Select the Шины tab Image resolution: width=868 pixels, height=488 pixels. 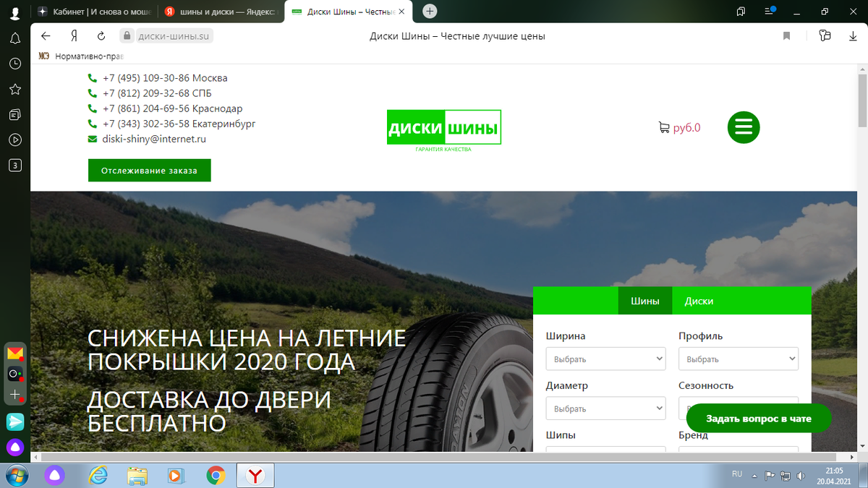tap(644, 301)
